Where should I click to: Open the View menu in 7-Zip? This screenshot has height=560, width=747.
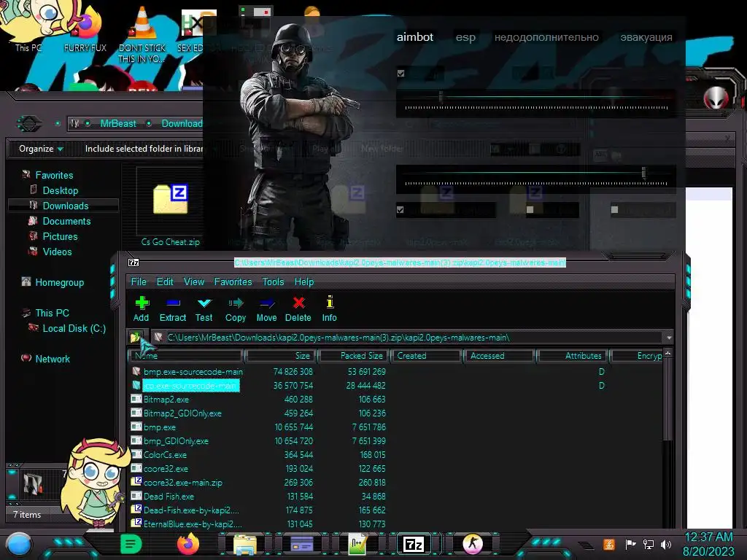(x=194, y=282)
